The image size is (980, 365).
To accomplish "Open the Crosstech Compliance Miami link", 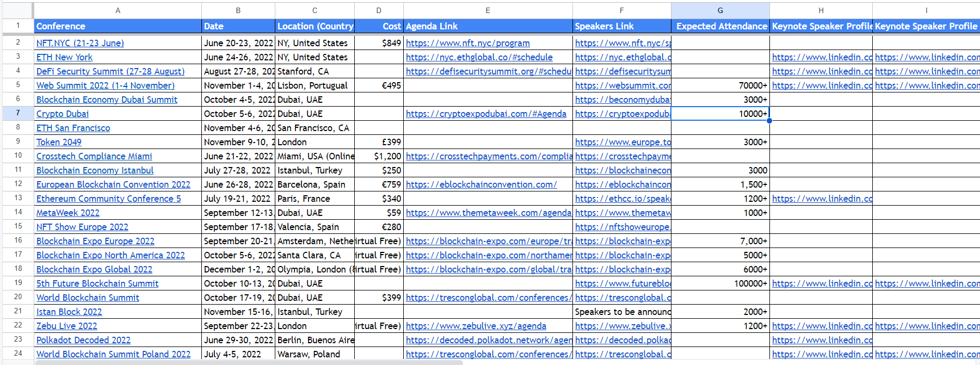I will pos(94,156).
